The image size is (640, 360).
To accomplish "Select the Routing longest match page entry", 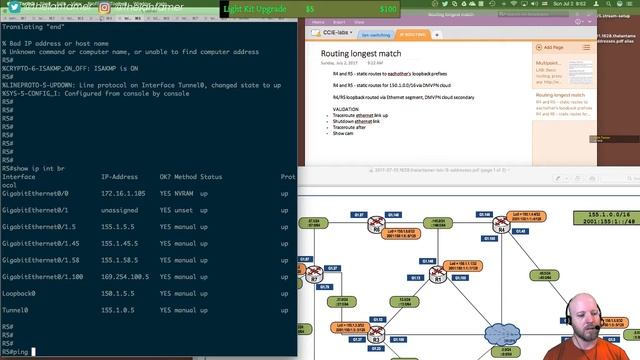I will tap(563, 104).
